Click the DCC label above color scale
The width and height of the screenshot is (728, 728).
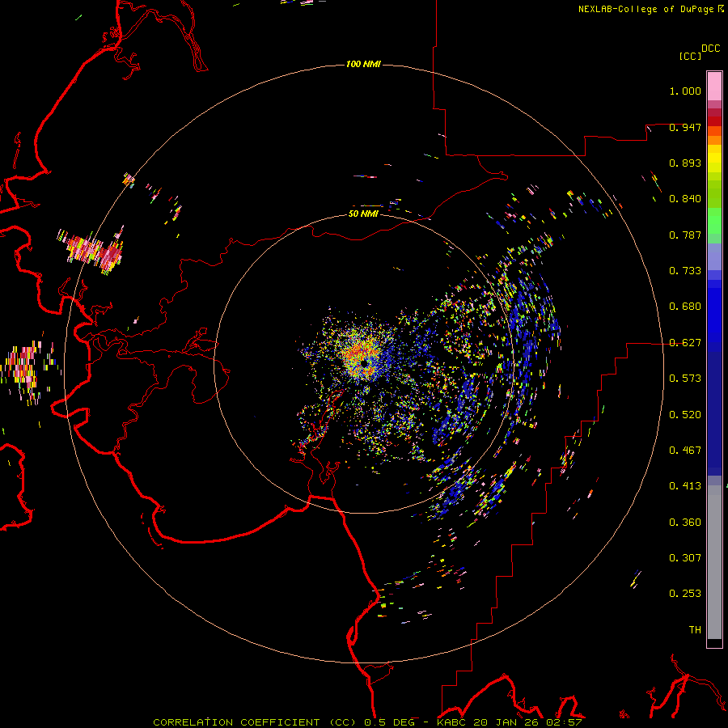tap(711, 49)
